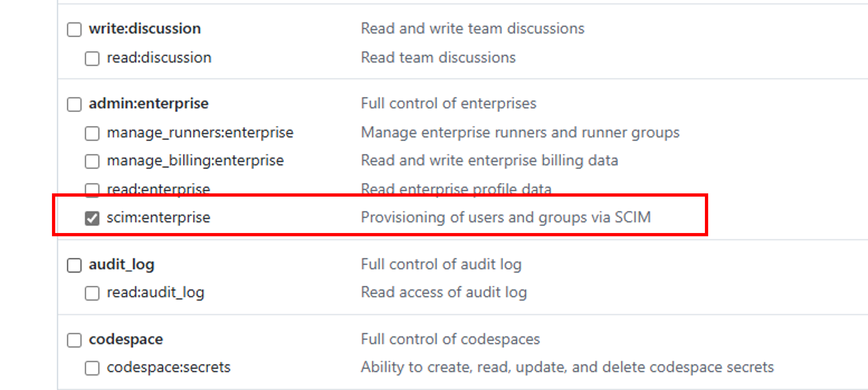The width and height of the screenshot is (868, 390).
Task: Enable the audit_log scope checkbox
Action: 74,265
